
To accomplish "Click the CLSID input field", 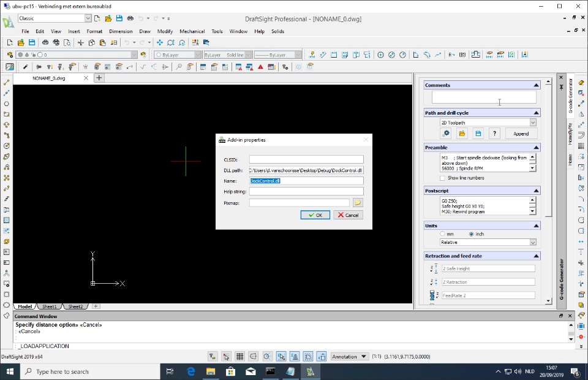I will [x=306, y=160].
